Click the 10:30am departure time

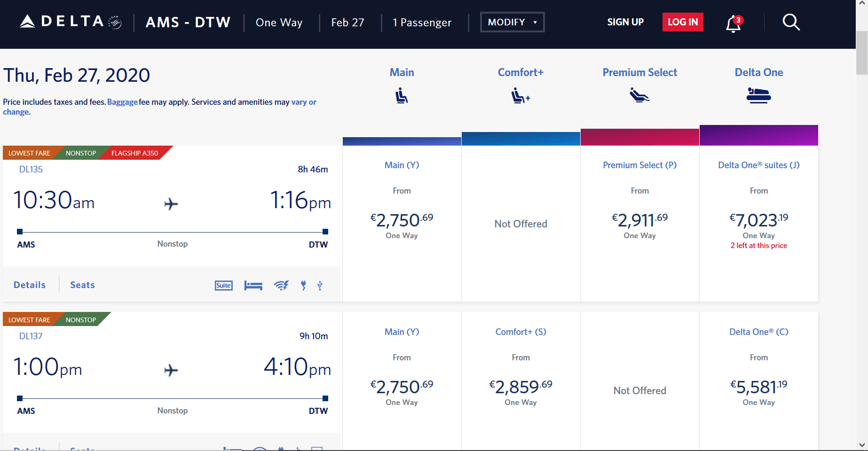54,200
